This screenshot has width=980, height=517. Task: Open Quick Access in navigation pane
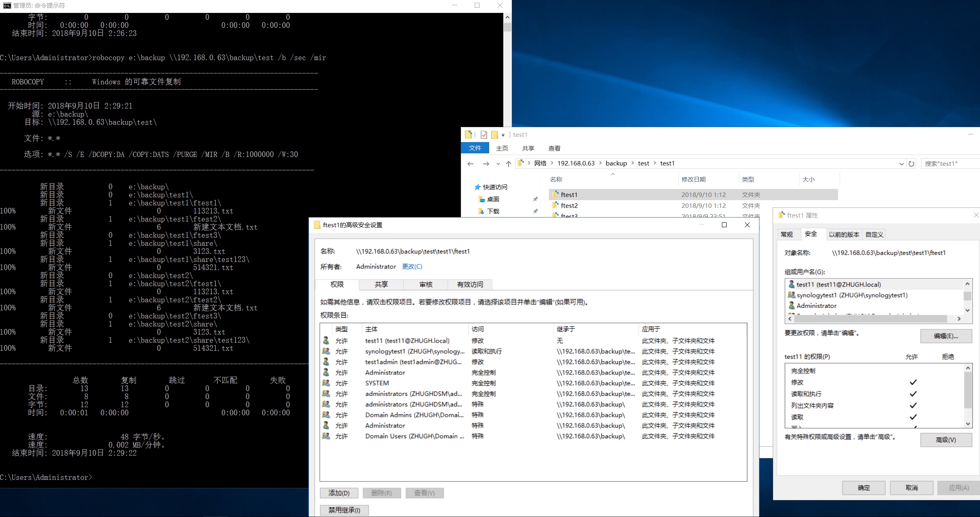pyautogui.click(x=491, y=187)
